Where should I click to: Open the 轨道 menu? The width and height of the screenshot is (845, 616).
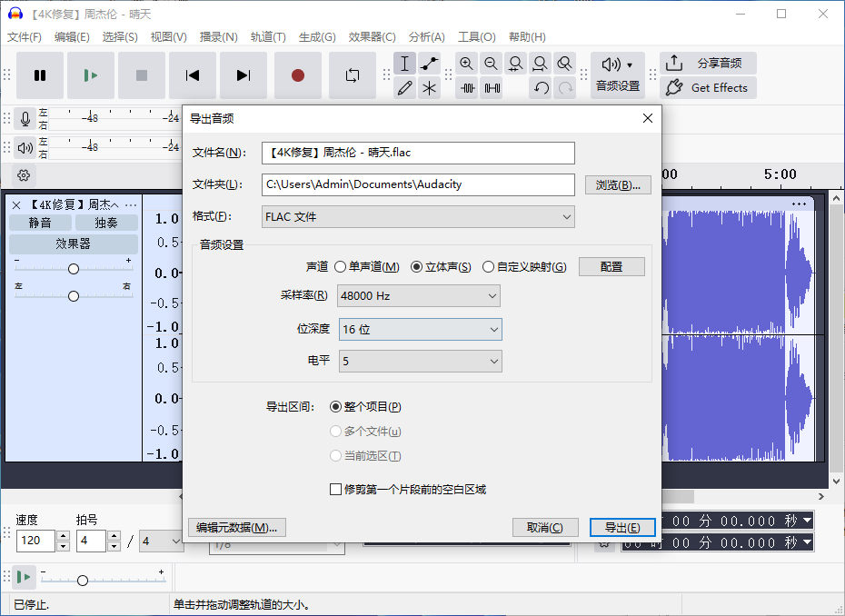click(268, 37)
